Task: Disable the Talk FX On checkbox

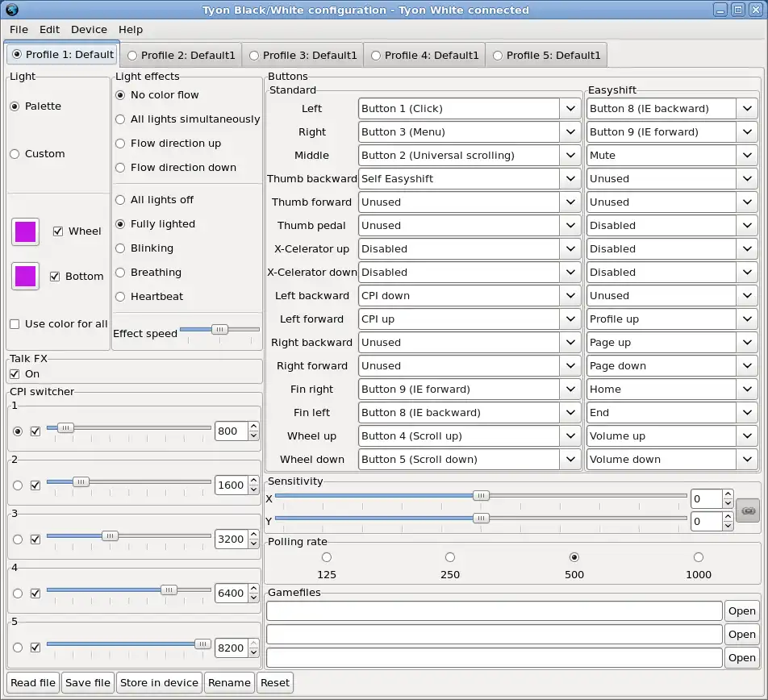Action: [15, 374]
